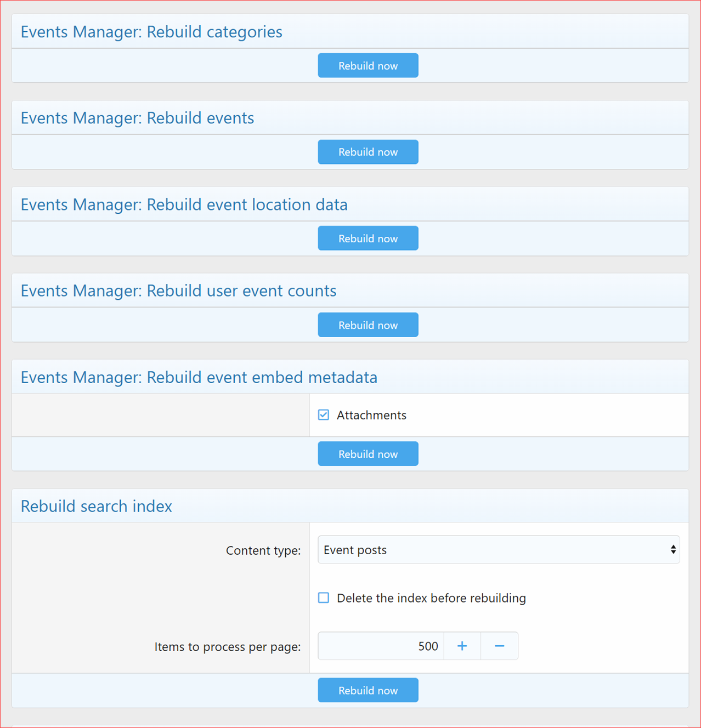
Task: Toggle the Attachments option off
Action: [x=323, y=415]
